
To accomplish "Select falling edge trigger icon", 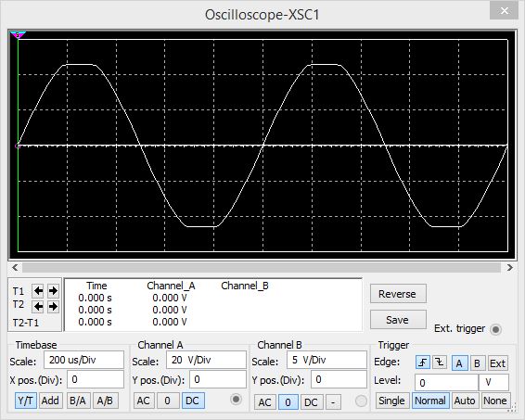I will coord(440,363).
